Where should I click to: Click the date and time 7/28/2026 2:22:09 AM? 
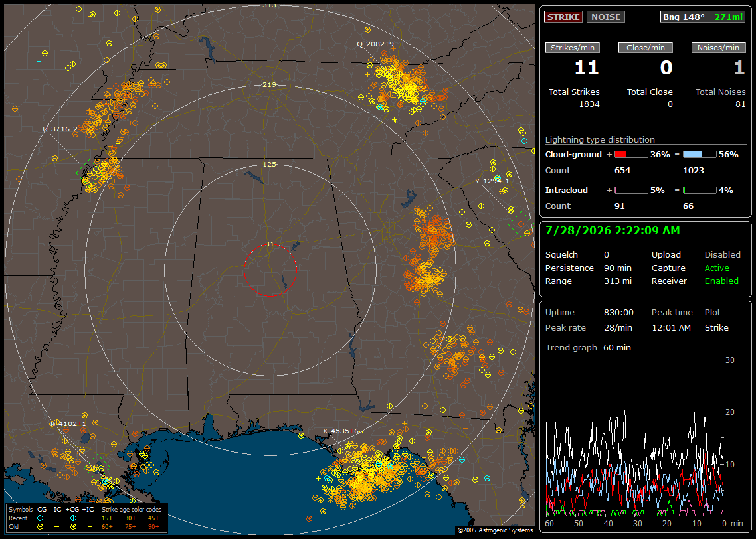pyautogui.click(x=613, y=231)
